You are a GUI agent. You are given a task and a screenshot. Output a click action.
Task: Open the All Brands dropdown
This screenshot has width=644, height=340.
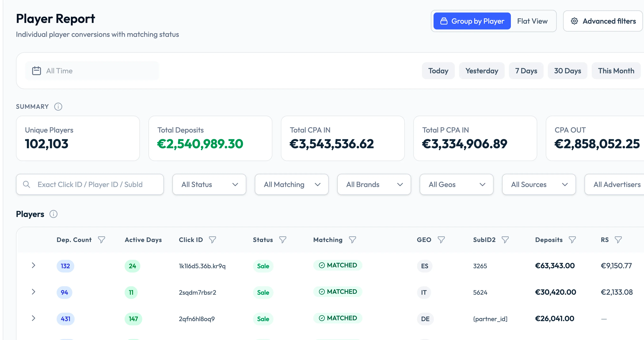(x=374, y=184)
